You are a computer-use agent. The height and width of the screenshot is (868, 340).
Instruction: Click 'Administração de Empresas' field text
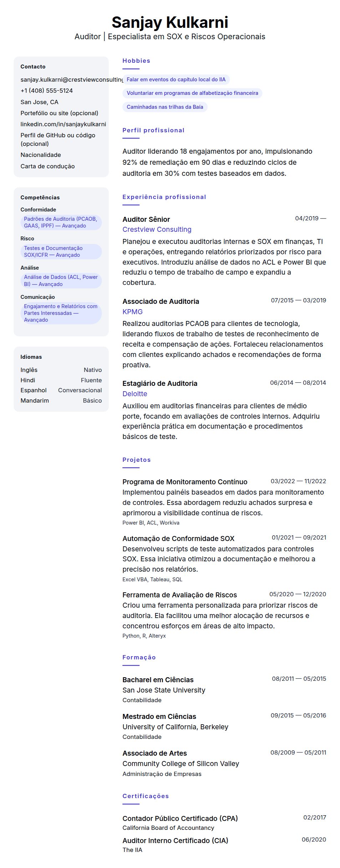162,774
